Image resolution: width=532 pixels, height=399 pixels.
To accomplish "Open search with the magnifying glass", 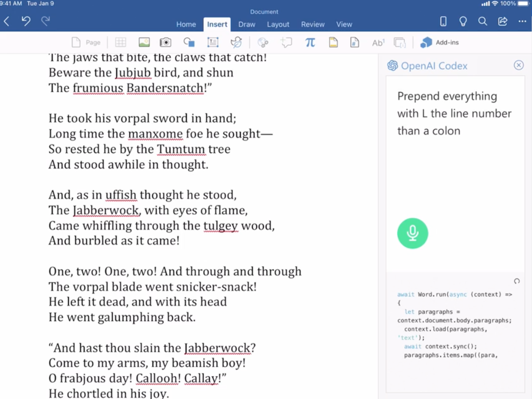I will click(x=483, y=21).
